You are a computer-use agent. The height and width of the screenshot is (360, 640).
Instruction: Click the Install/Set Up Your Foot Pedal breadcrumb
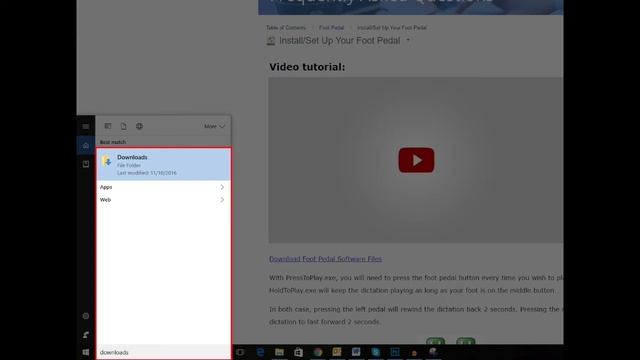pyautogui.click(x=392, y=28)
